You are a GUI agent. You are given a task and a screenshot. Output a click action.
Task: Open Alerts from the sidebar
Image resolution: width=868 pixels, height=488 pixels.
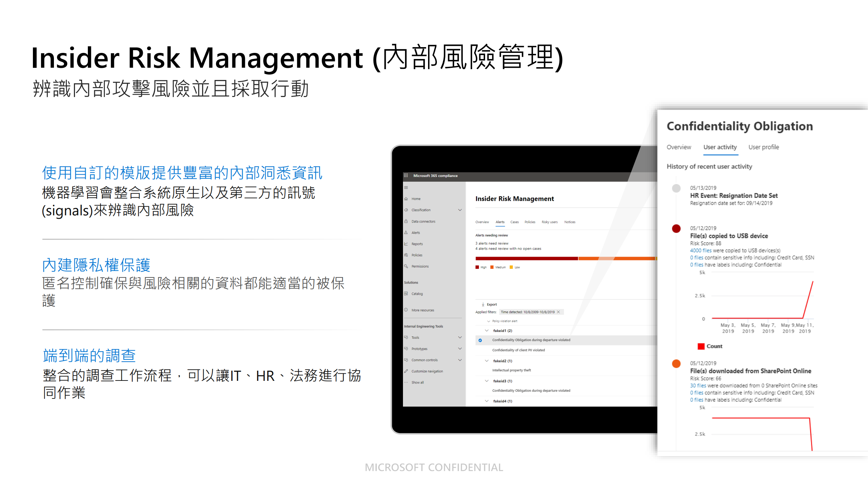pyautogui.click(x=416, y=232)
